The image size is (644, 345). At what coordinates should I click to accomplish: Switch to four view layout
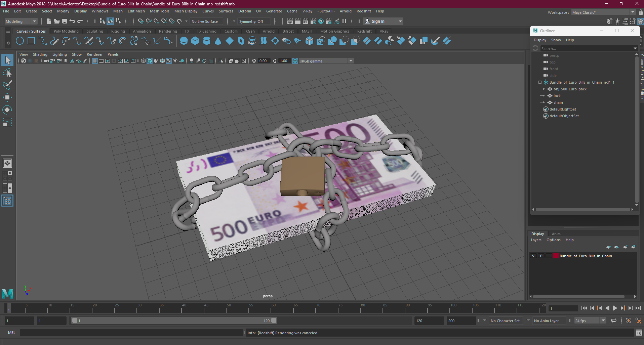tap(7, 176)
